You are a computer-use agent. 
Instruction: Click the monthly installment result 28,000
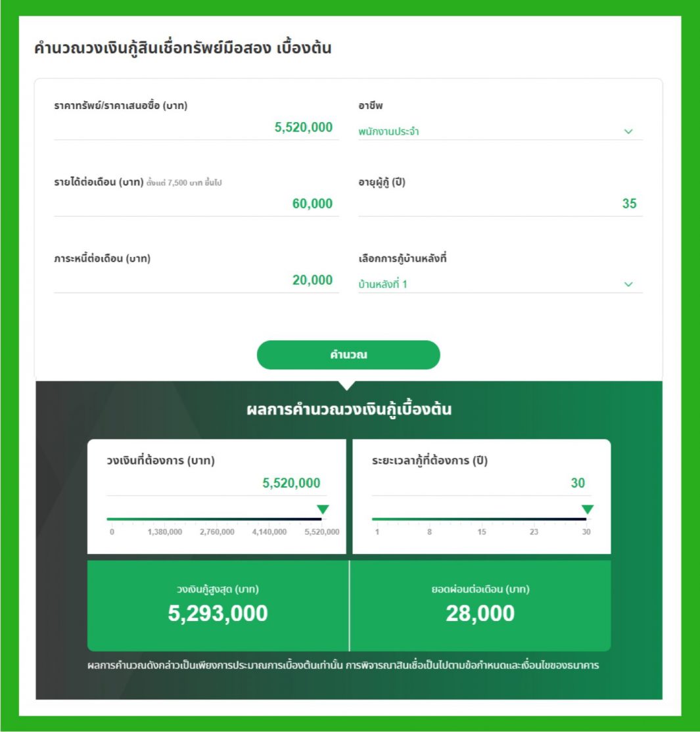tap(480, 613)
